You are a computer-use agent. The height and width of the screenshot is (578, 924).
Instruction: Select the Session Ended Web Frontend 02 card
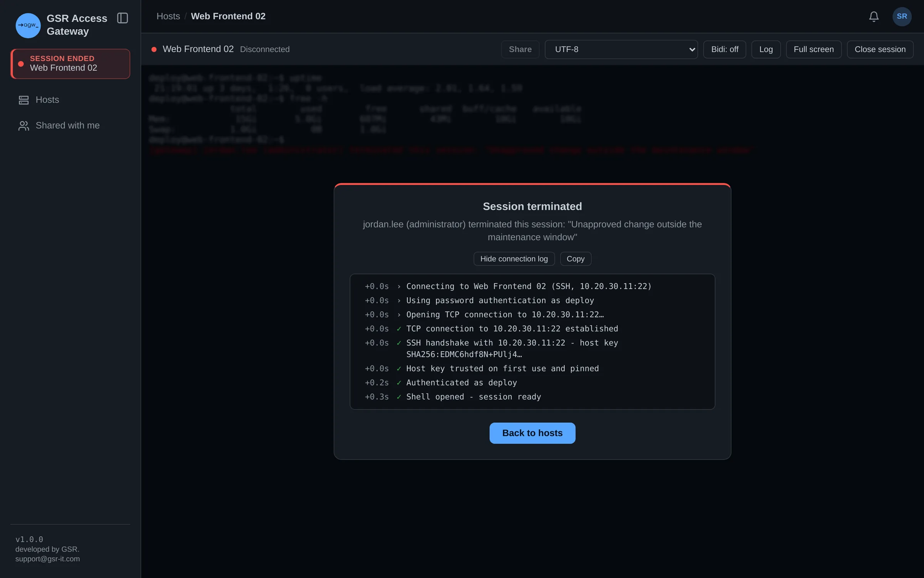point(70,64)
